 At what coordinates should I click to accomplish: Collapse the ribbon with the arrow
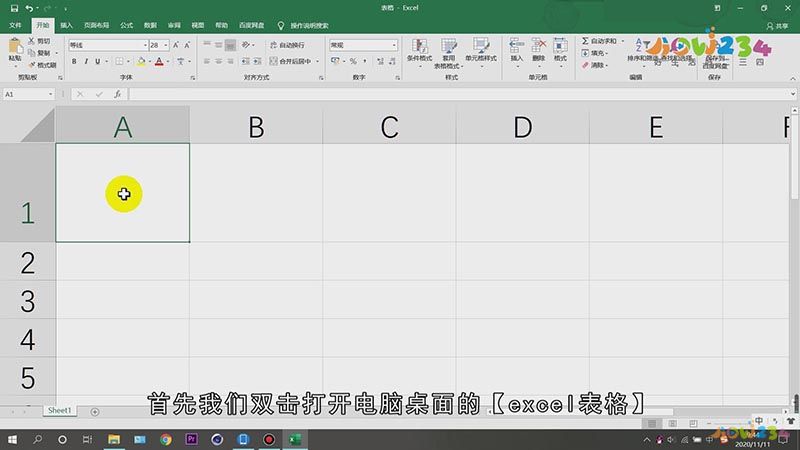point(792,78)
